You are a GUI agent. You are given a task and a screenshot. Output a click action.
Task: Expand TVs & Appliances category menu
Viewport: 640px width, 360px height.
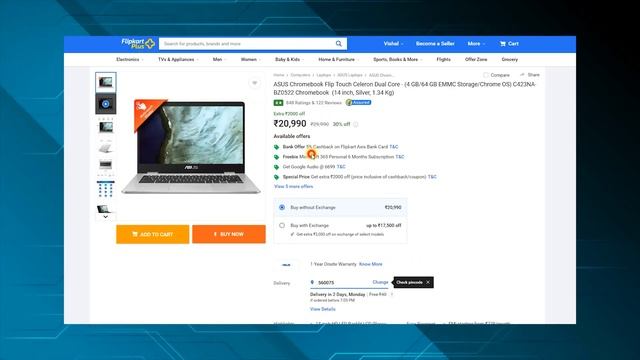point(178,60)
